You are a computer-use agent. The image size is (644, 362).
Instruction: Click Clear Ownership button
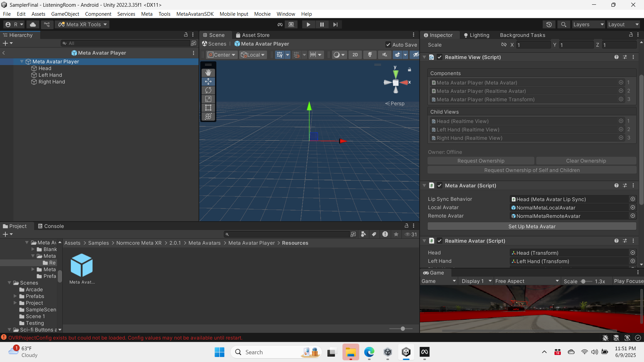point(586,161)
